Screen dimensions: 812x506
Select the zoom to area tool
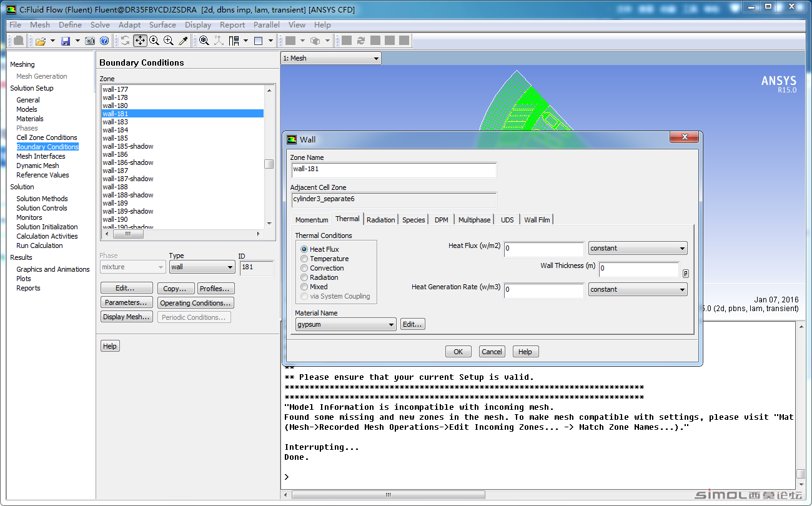coord(169,41)
